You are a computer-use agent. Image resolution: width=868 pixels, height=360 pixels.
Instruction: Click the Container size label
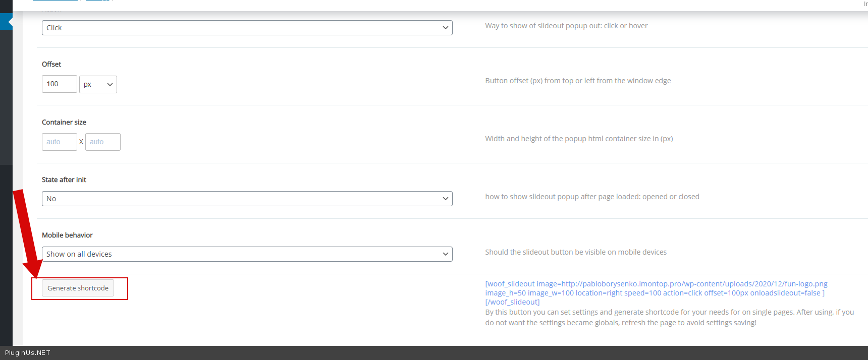click(x=64, y=122)
